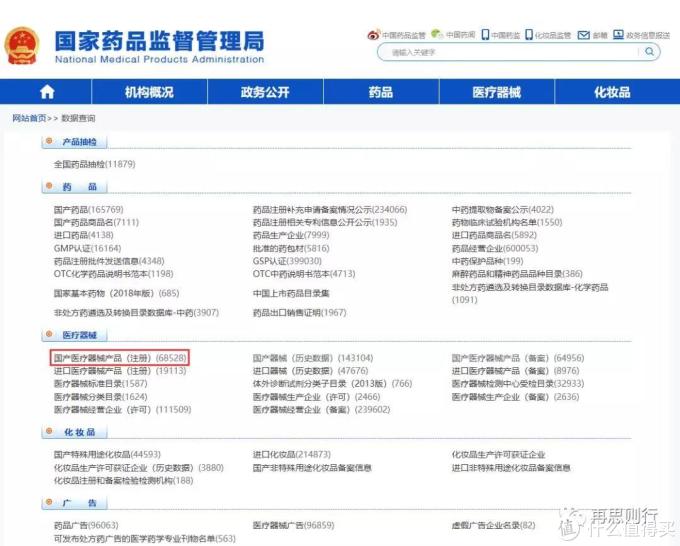Open the 邮箱 envelope icon
Viewport: 680px width, 546px height.
[584, 35]
